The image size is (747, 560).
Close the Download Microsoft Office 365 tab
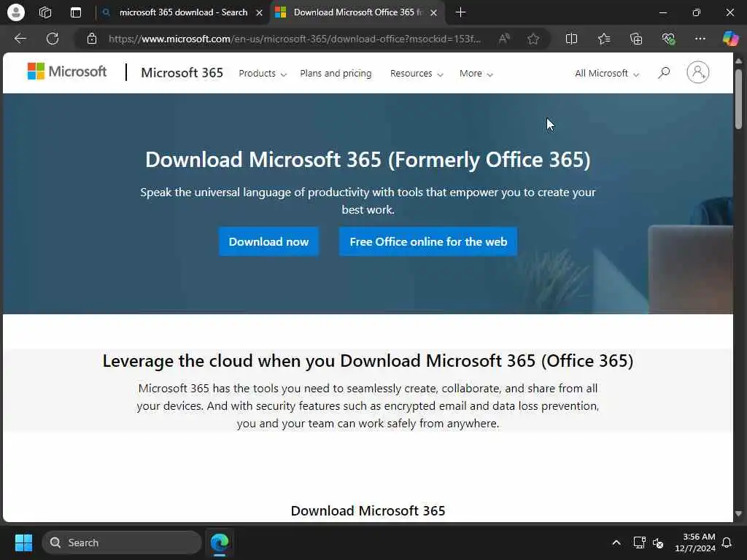[433, 13]
